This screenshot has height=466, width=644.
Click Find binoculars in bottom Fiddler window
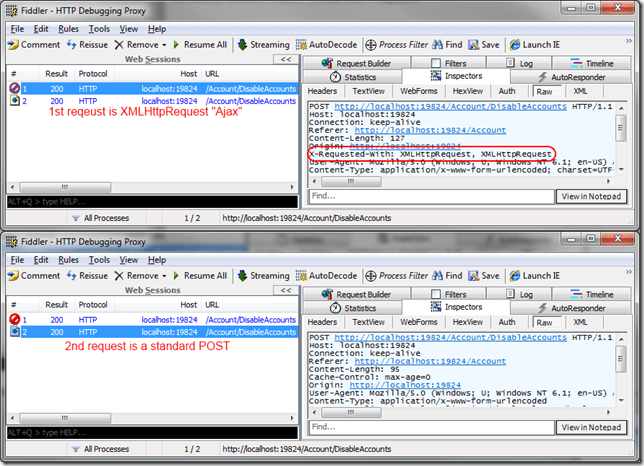438,276
